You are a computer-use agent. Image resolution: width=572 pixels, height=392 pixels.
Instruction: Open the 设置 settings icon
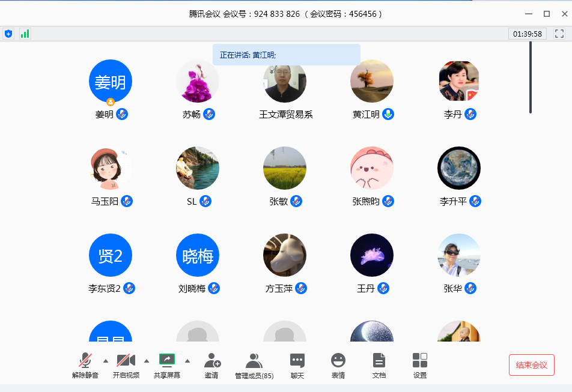(x=420, y=366)
